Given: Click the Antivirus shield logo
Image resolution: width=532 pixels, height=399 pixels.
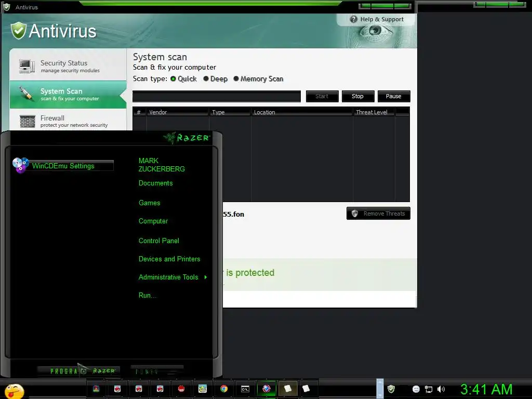Looking at the screenshot, I should click(x=18, y=31).
